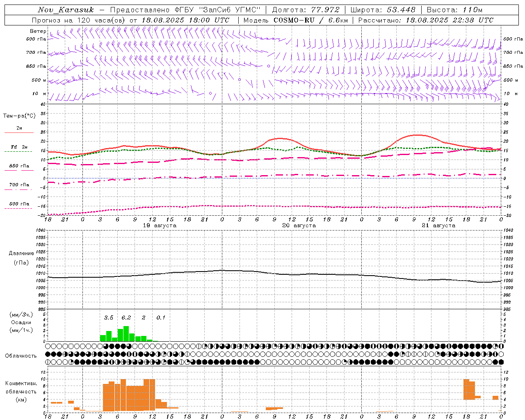Click the (гПа) unit under Давление
The height and width of the screenshot is (420, 525).
tap(21, 263)
